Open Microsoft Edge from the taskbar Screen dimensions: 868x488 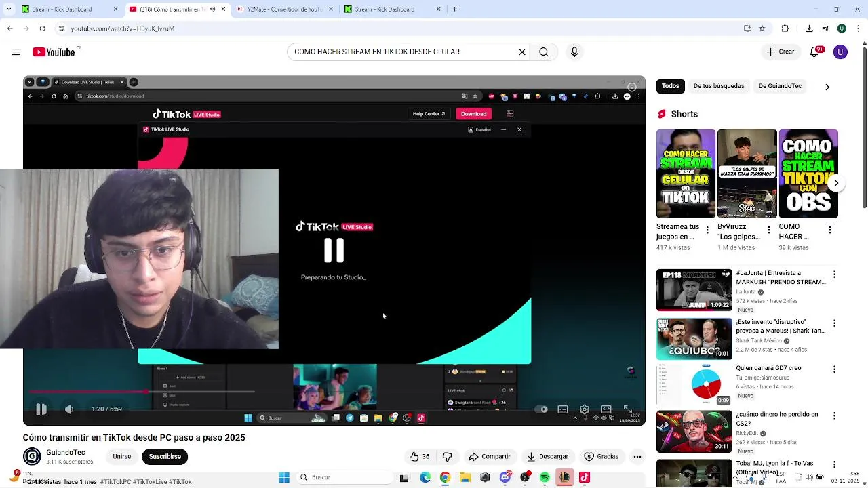(x=425, y=478)
